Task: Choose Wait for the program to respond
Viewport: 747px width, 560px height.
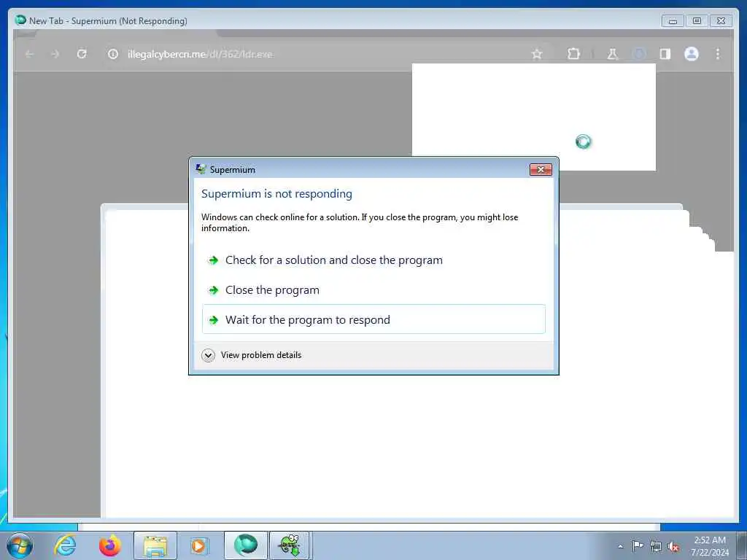Action: click(373, 319)
